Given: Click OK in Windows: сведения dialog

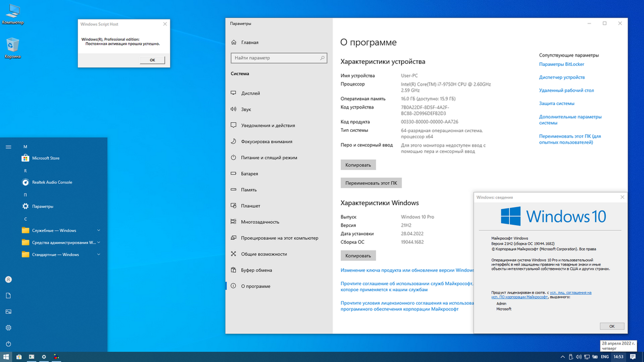Looking at the screenshot, I should pyautogui.click(x=612, y=326).
